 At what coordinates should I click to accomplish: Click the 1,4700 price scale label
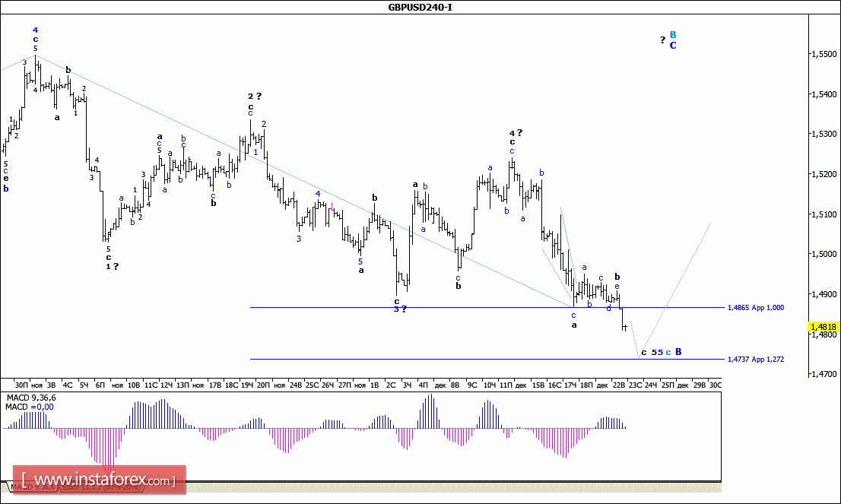pyautogui.click(x=824, y=374)
